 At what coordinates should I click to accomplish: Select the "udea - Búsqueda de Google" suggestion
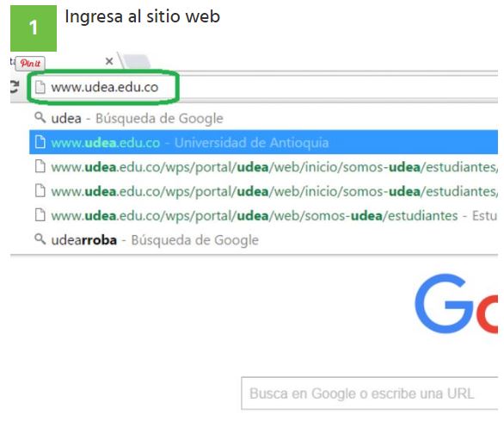click(263, 118)
